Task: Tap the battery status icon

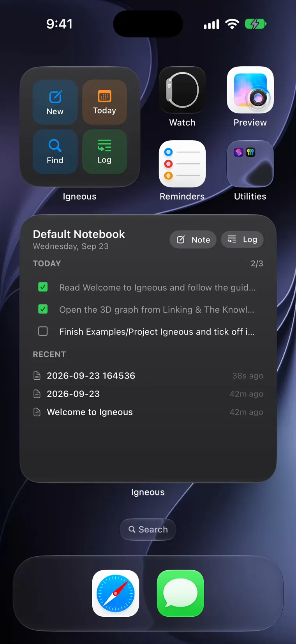Action: (x=255, y=24)
